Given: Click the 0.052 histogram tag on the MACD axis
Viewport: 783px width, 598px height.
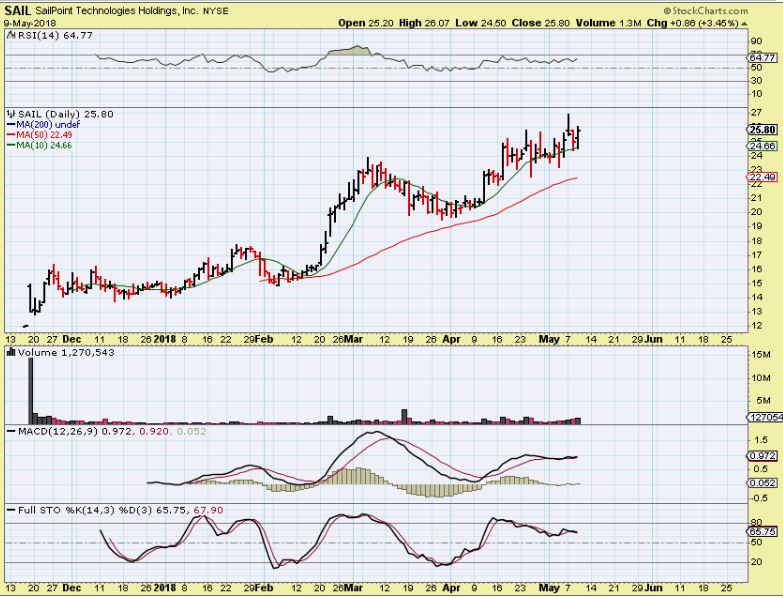Looking at the screenshot, I should [x=763, y=483].
